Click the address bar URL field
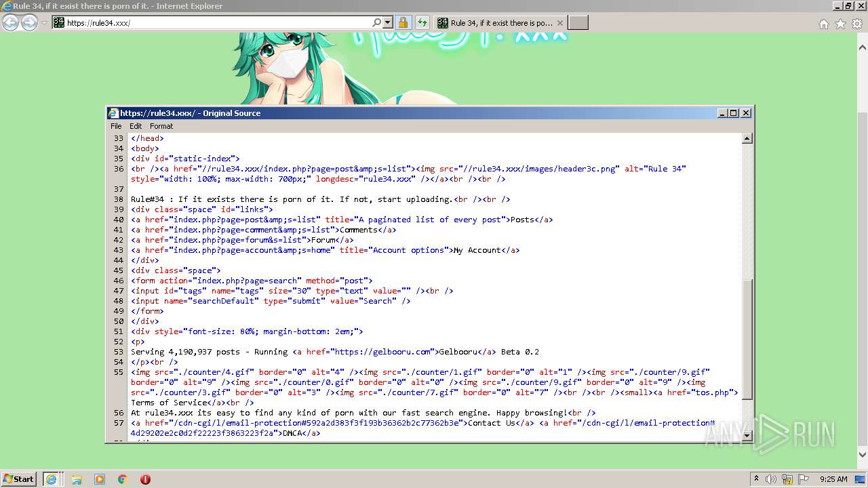This screenshot has height=488, width=868. (217, 23)
